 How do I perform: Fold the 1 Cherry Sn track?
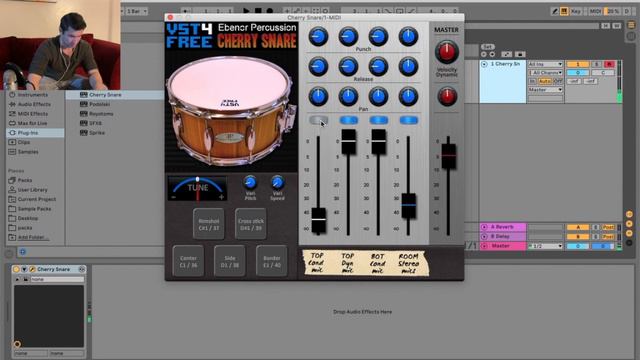[484, 64]
